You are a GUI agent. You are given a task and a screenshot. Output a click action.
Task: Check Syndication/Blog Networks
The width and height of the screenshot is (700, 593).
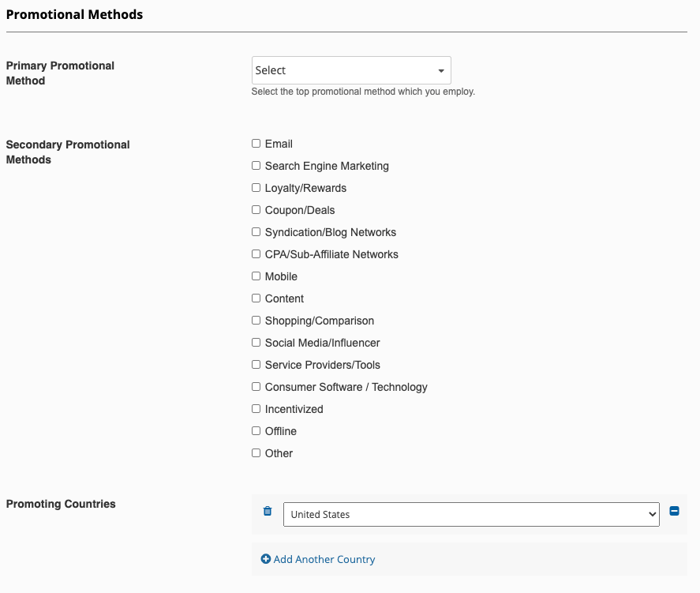point(256,232)
